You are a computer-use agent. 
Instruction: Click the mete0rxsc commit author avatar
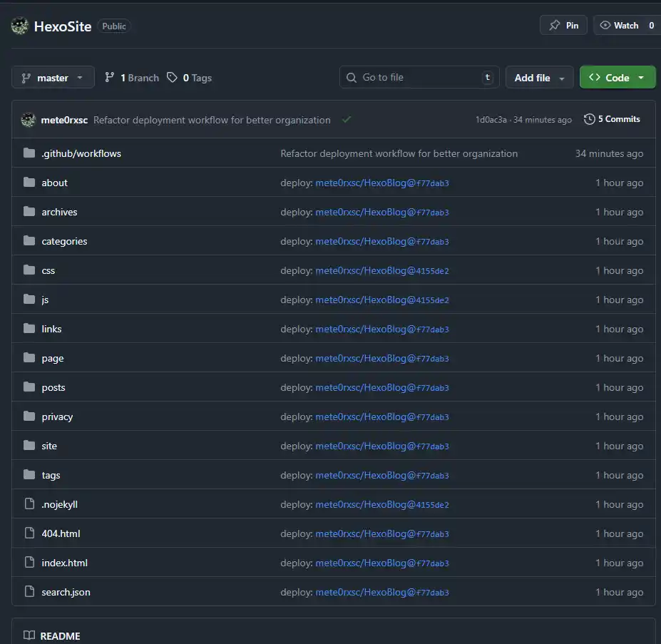(29, 120)
